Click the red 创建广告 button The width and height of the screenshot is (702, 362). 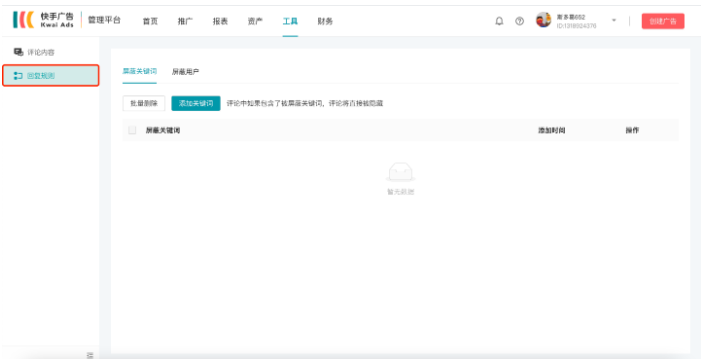click(663, 21)
